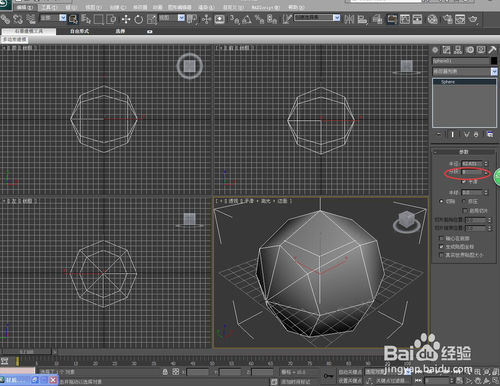
Task: Open Motion tab in command panel
Action: pyautogui.click(x=470, y=50)
